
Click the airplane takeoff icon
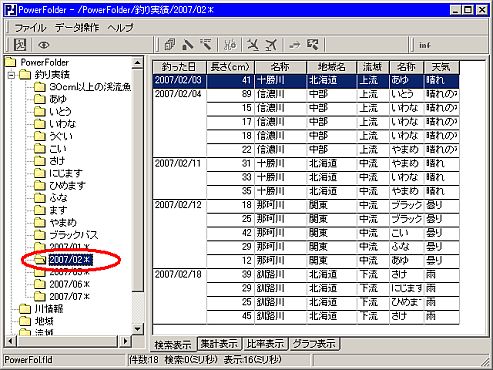(x=271, y=44)
